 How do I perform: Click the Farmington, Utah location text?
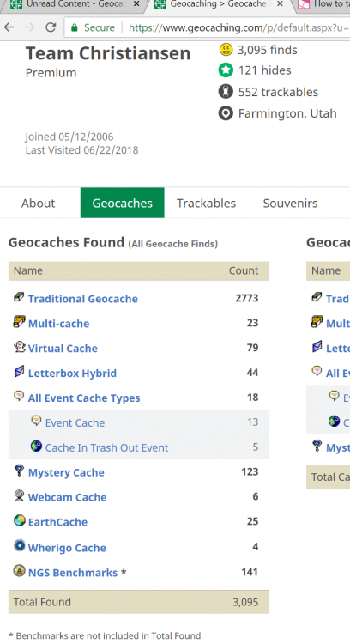[287, 113]
